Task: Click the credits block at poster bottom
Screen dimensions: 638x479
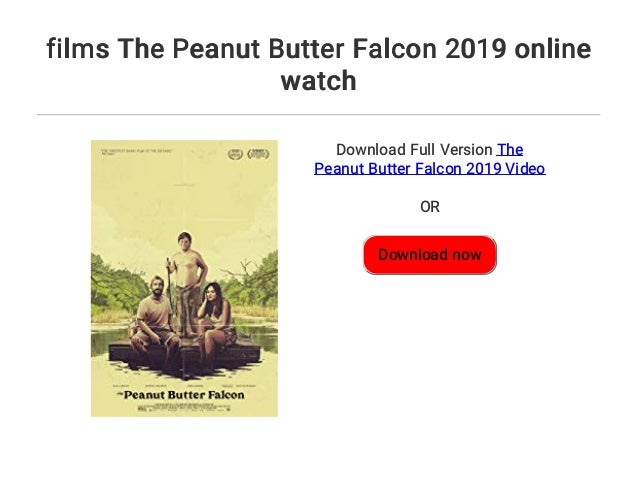Action: [x=184, y=407]
